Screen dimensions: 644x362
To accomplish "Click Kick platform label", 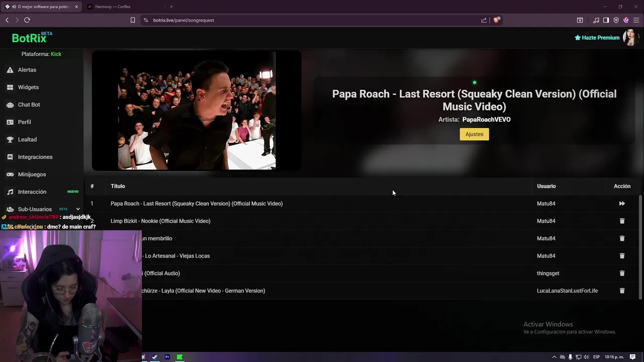I will tap(56, 54).
